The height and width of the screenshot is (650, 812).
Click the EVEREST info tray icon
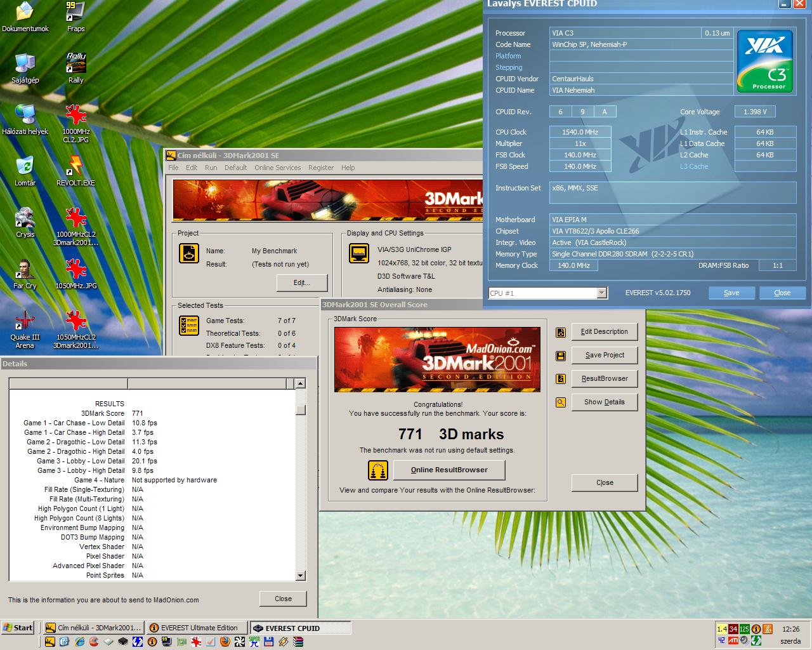pyautogui.click(x=756, y=629)
